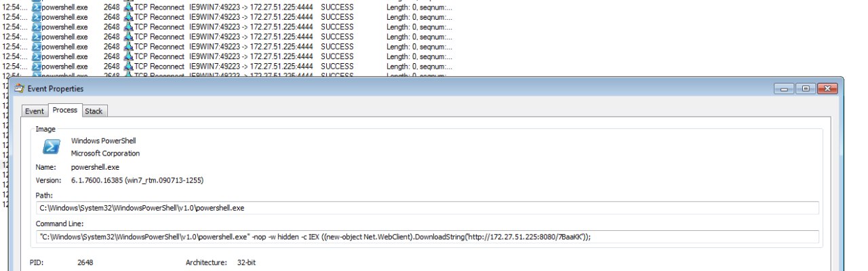The image size is (868, 271).
Task: Click the 'Microsoft Corporation' company text
Action: click(x=106, y=153)
